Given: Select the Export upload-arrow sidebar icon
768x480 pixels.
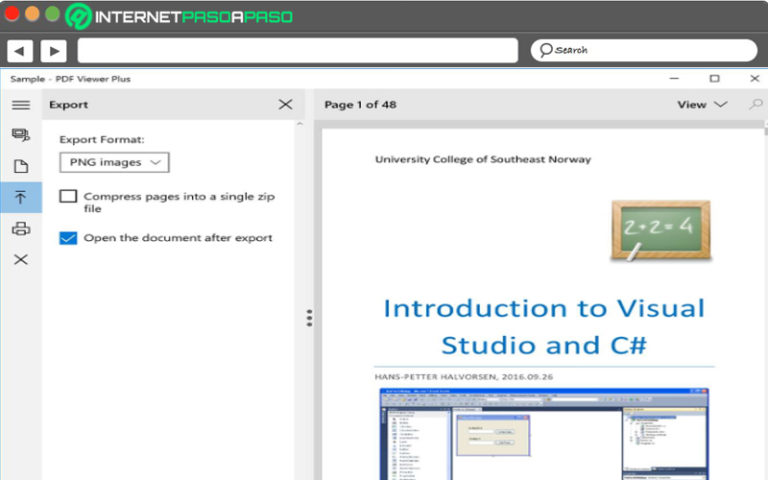Looking at the screenshot, I should coord(20,197).
